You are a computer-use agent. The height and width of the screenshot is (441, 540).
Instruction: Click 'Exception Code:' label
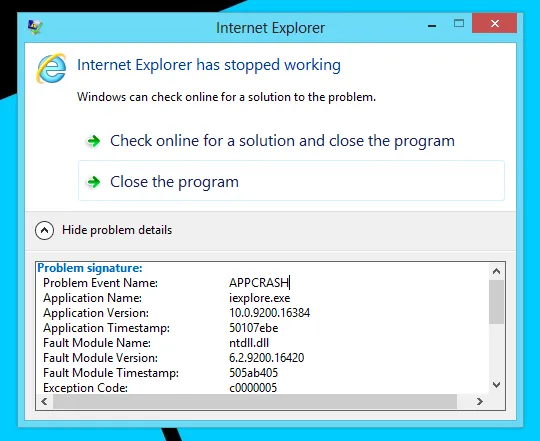click(85, 388)
